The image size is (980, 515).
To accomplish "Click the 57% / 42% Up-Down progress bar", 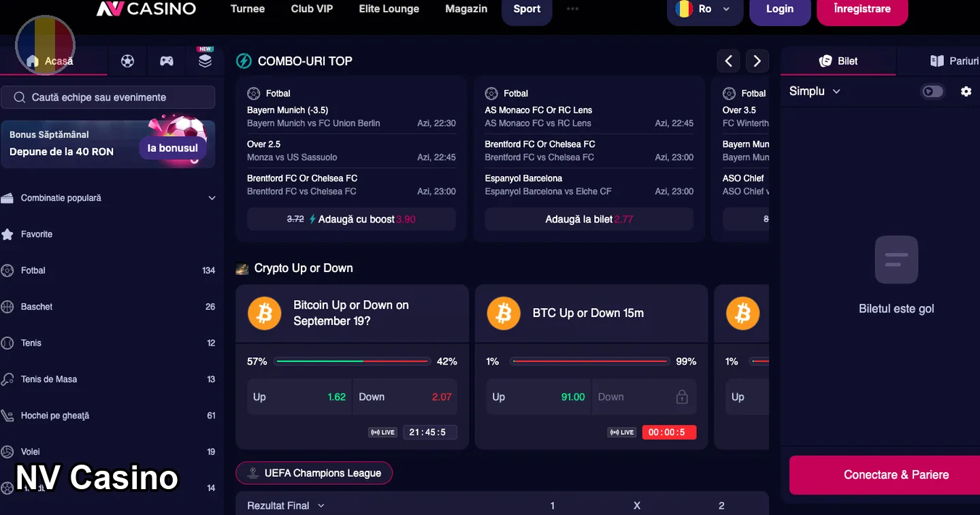I will (353, 361).
